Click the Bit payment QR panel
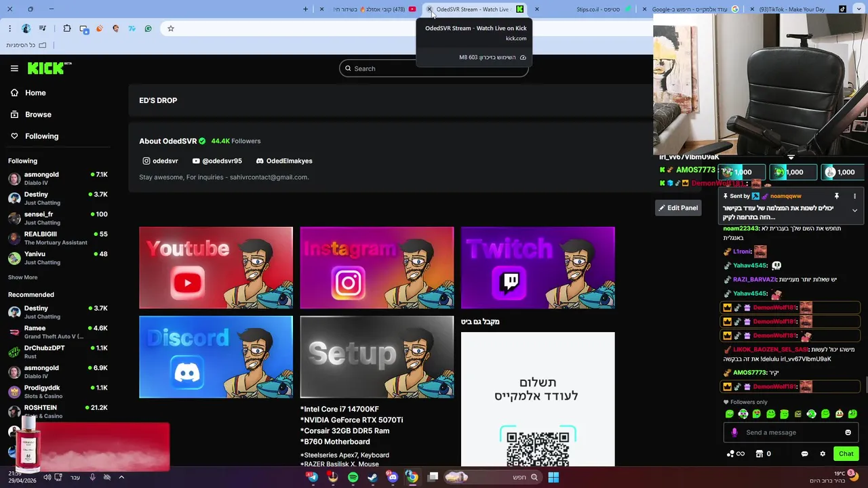This screenshot has height=488, width=868. (x=538, y=399)
